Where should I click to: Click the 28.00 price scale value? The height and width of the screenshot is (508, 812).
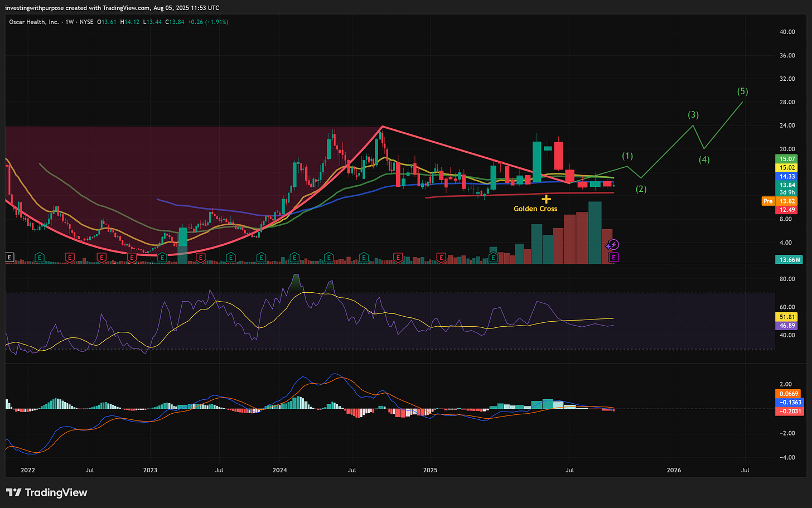click(787, 102)
